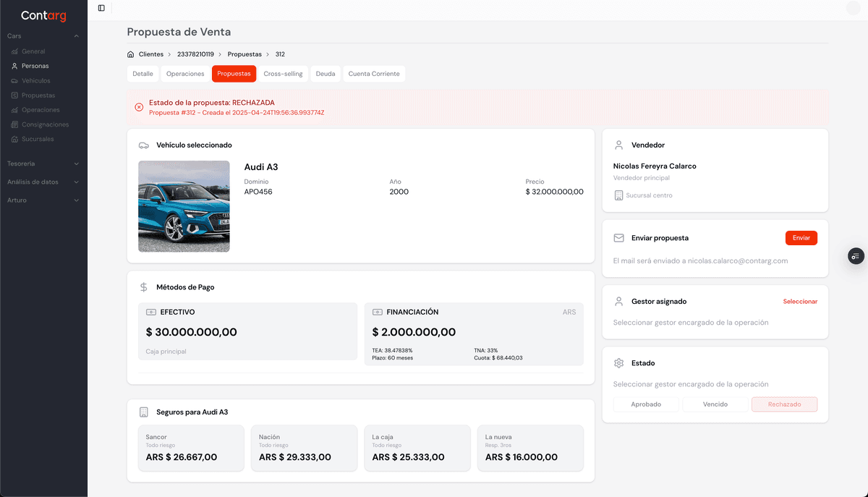Viewport: 868px width, 497px height.
Task: Click the cash icon beside EFECTIVO
Action: 151,312
